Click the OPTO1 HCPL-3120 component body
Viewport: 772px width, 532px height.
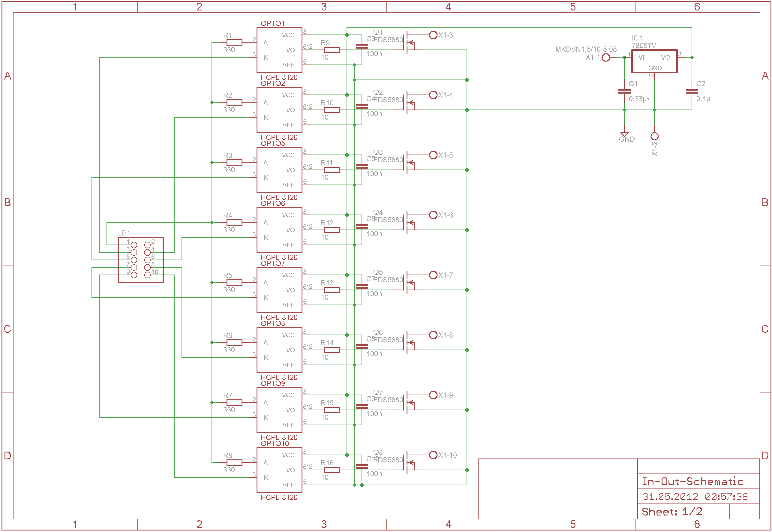pyautogui.click(x=279, y=50)
